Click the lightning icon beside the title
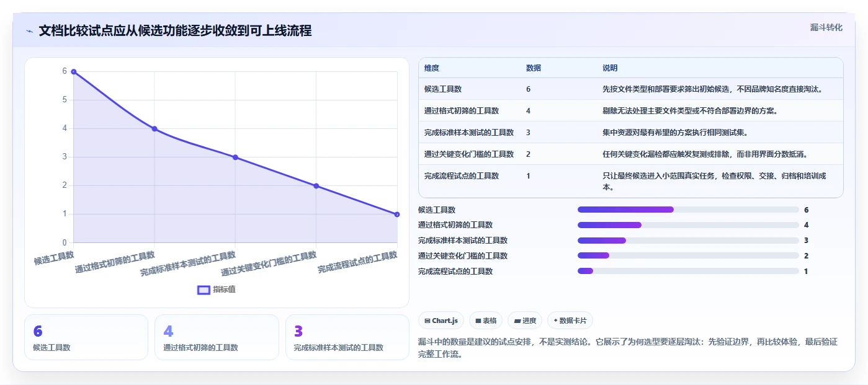Image resolution: width=868 pixels, height=385 pixels. 30,31
